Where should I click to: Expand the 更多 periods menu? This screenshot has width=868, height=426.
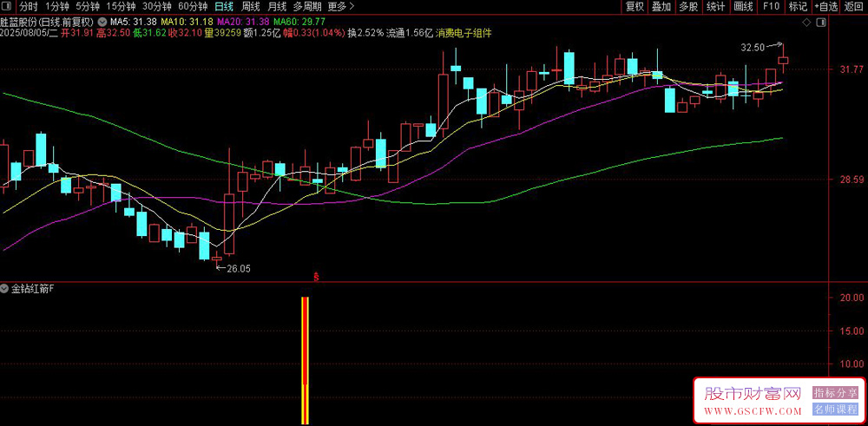point(341,7)
